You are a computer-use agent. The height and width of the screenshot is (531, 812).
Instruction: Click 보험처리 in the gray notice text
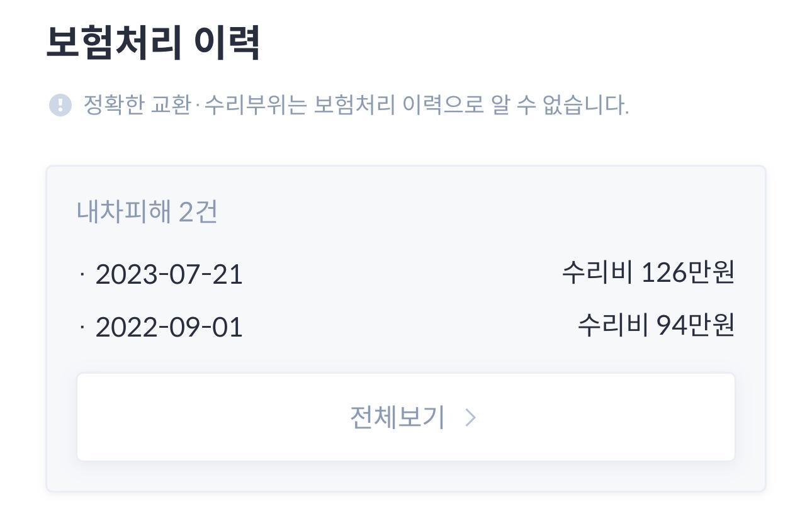pos(354,105)
